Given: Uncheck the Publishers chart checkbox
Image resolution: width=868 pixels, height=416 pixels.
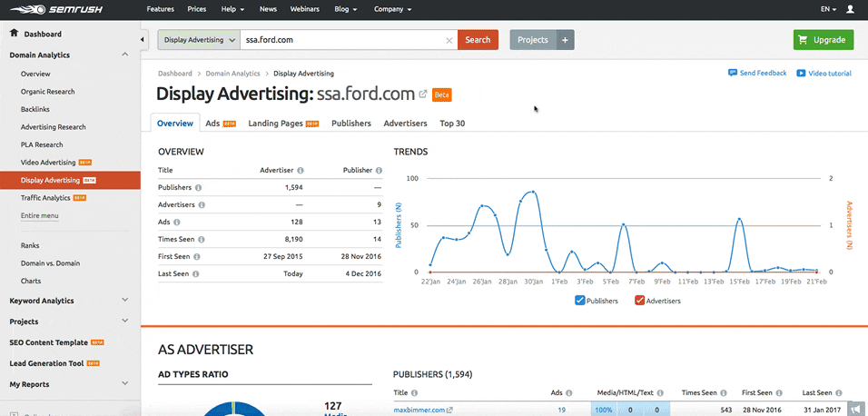Looking at the screenshot, I should point(581,300).
